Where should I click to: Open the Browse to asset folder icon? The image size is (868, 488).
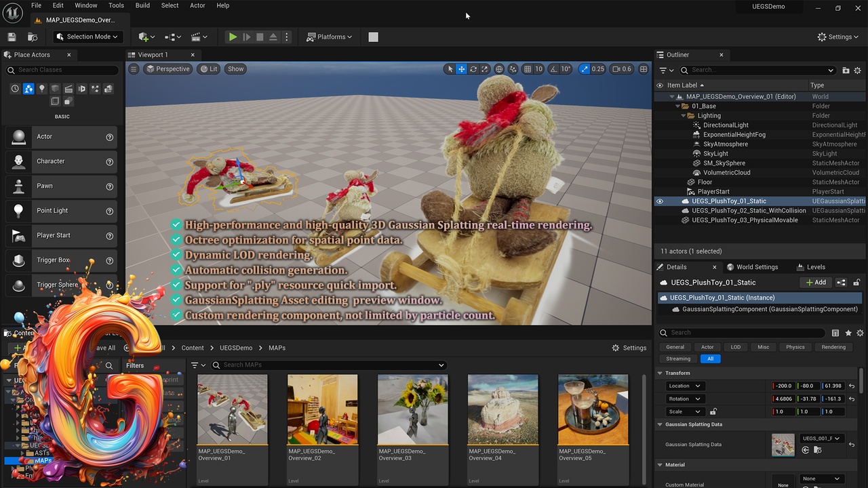tap(33, 37)
